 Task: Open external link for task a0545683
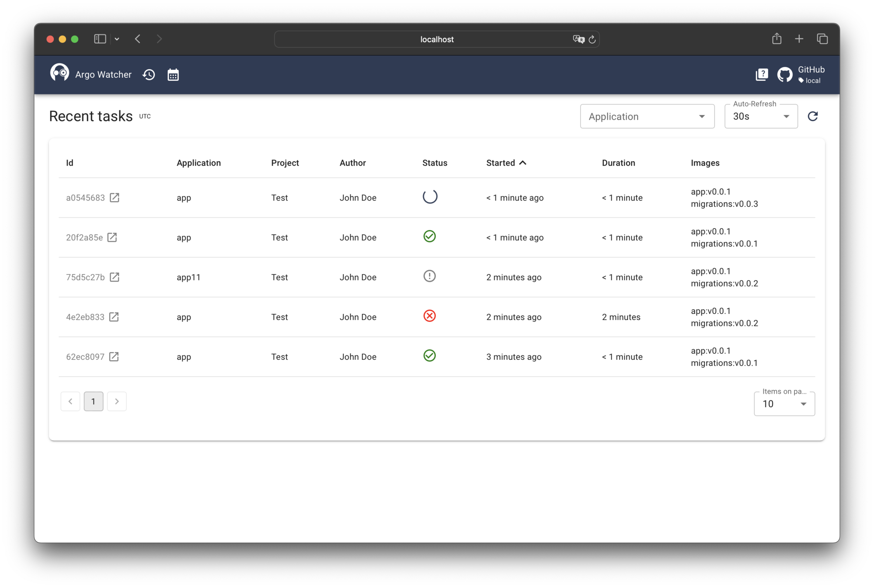click(115, 198)
